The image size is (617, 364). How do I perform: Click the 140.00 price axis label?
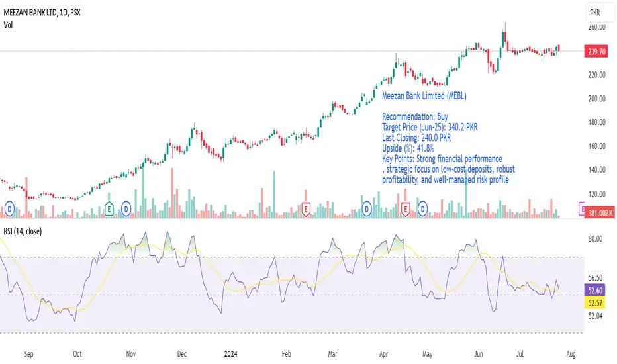point(596,170)
